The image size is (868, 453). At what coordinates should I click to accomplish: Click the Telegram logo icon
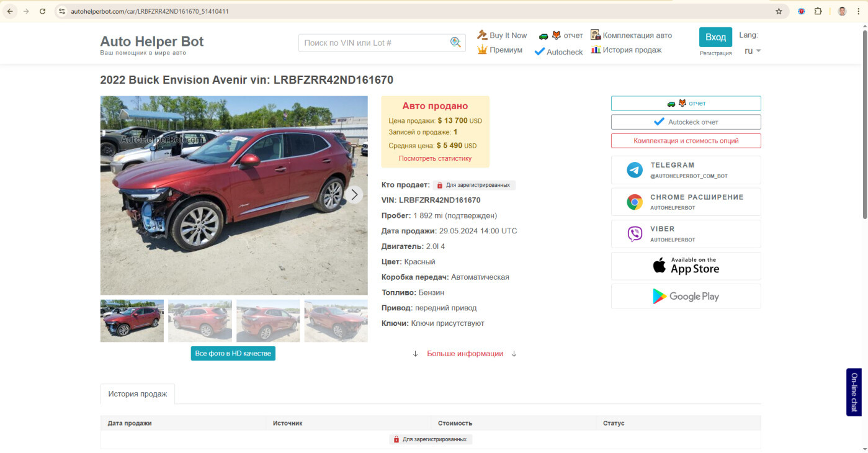point(634,170)
